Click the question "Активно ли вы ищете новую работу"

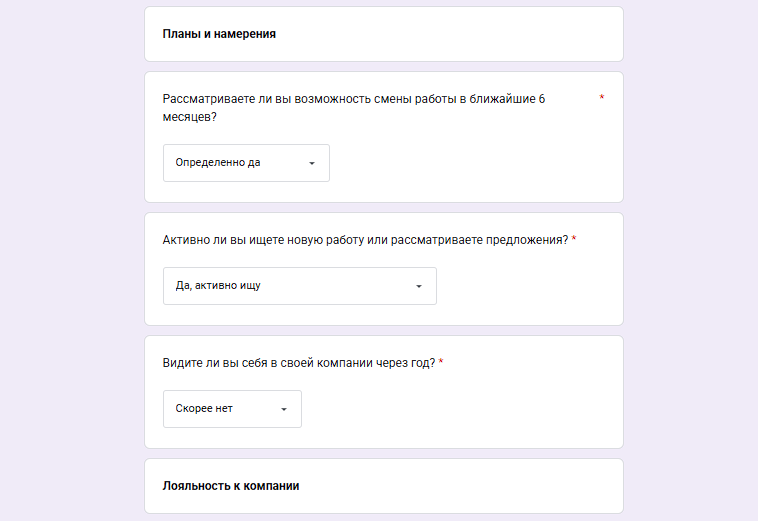click(x=365, y=240)
